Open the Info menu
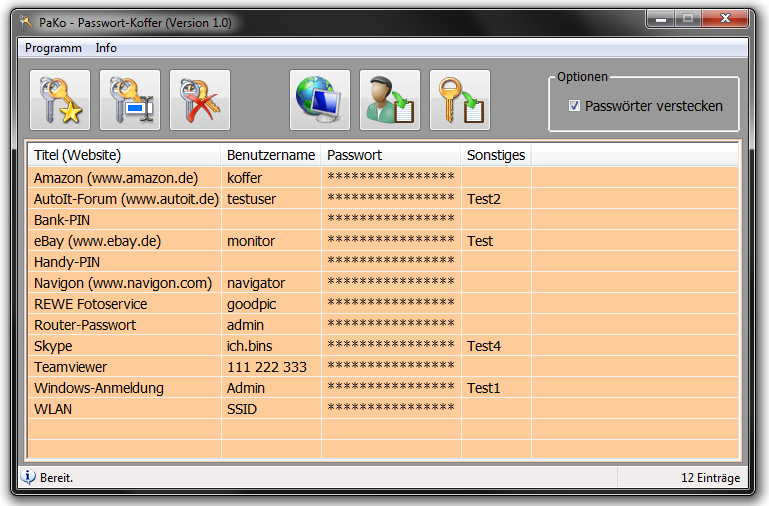Image resolution: width=769 pixels, height=506 pixels. coord(106,48)
